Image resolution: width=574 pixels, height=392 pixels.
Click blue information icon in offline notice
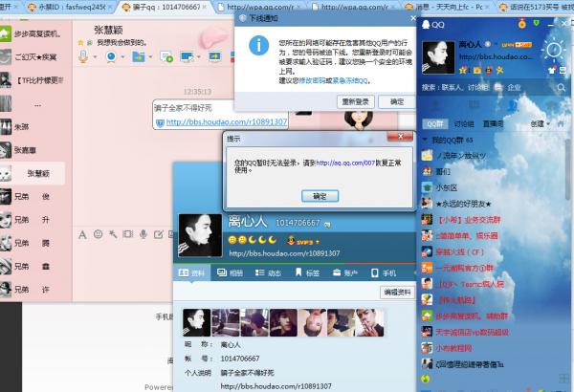tap(259, 45)
